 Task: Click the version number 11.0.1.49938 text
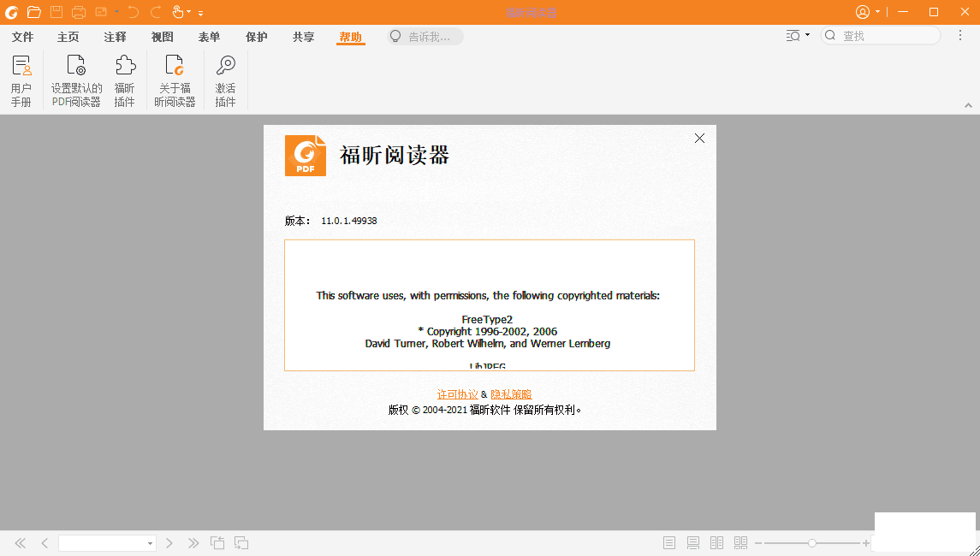[x=348, y=221]
